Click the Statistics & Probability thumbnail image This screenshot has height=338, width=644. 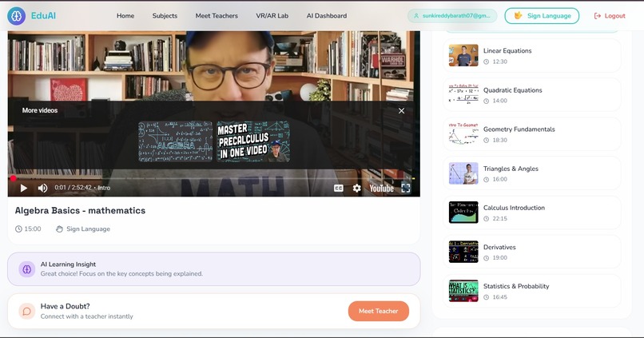[463, 291]
